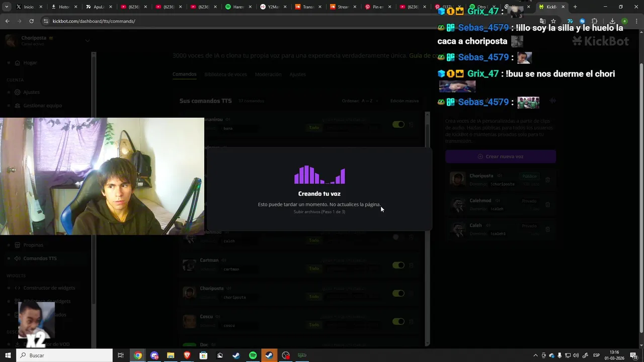
Task: Preview the Caleh custom voice
Action: tap(488, 225)
